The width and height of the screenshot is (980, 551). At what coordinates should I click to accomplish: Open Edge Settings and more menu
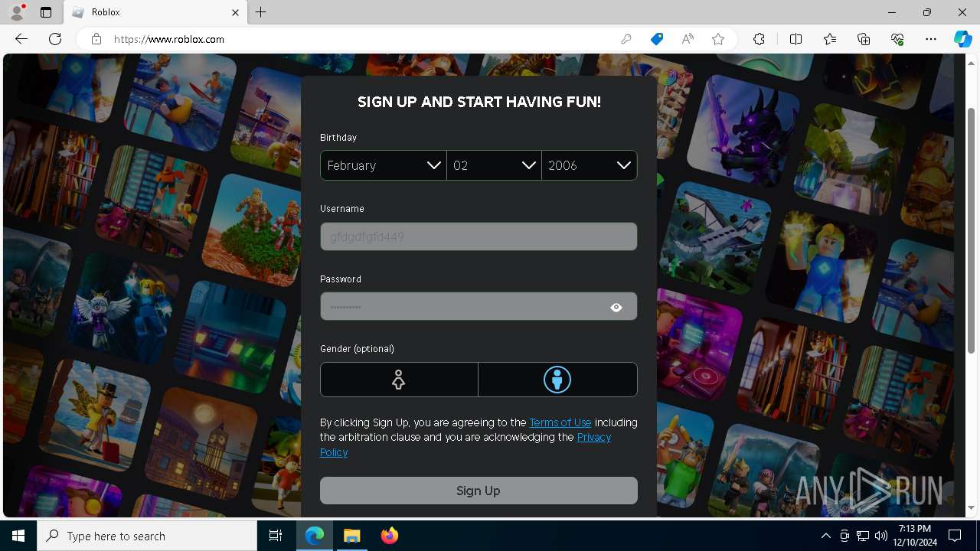point(931,39)
